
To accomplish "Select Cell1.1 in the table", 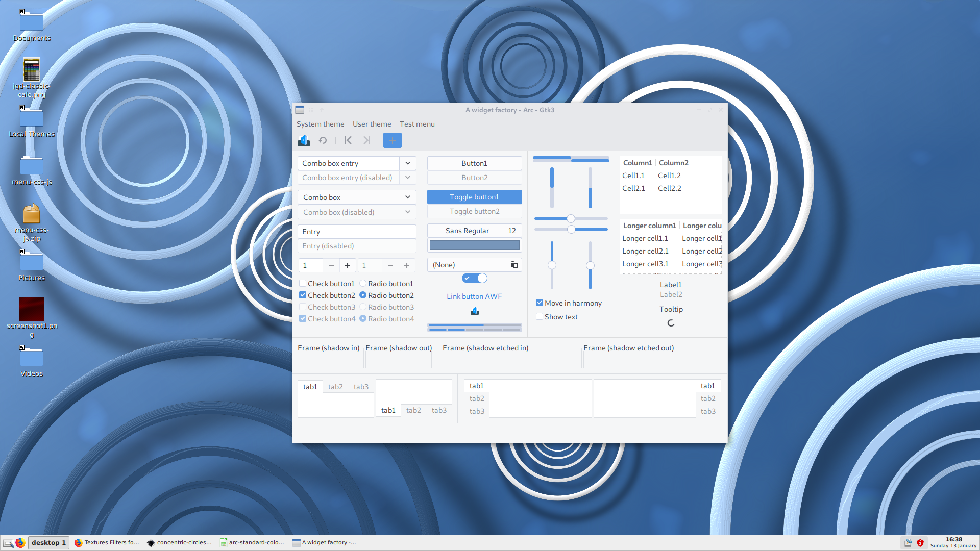I will click(633, 176).
